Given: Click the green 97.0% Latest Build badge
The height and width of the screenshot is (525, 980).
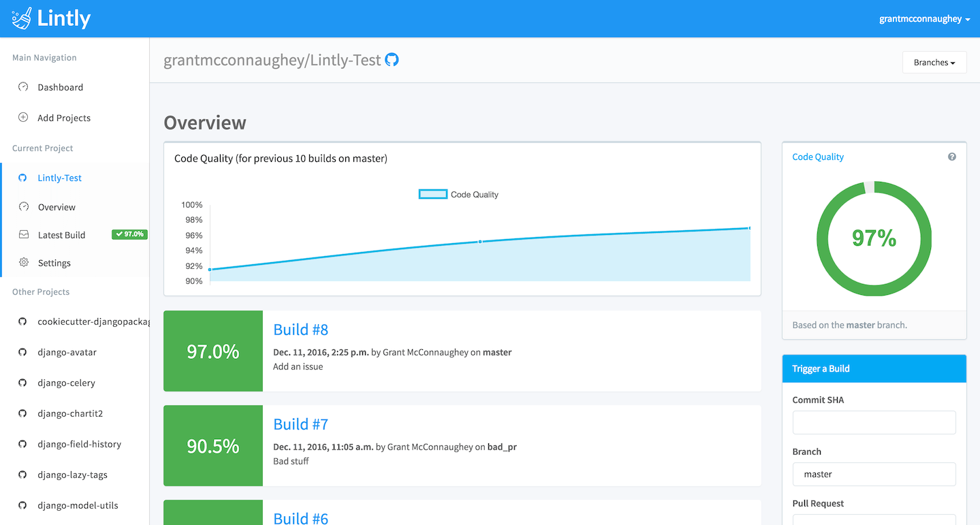Looking at the screenshot, I should click(129, 234).
